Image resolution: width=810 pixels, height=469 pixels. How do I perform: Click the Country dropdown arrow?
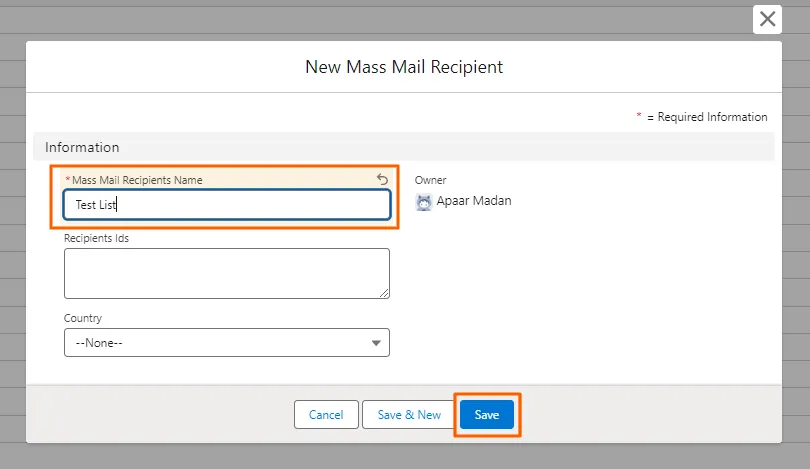pos(376,343)
